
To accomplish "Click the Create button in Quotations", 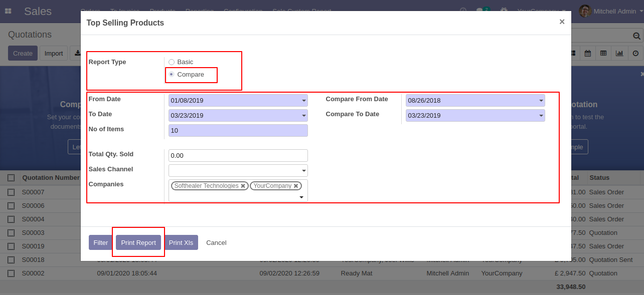I will [x=23, y=53].
